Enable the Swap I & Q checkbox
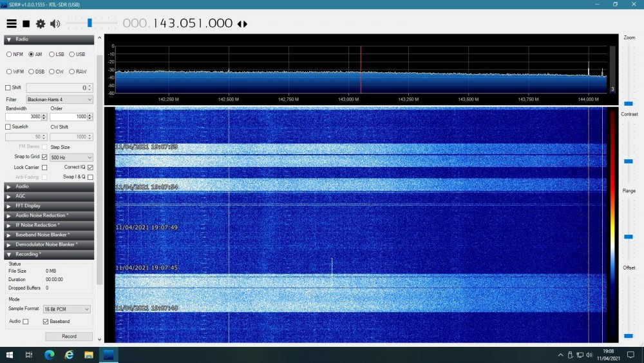This screenshot has width=644, height=363. click(x=90, y=177)
